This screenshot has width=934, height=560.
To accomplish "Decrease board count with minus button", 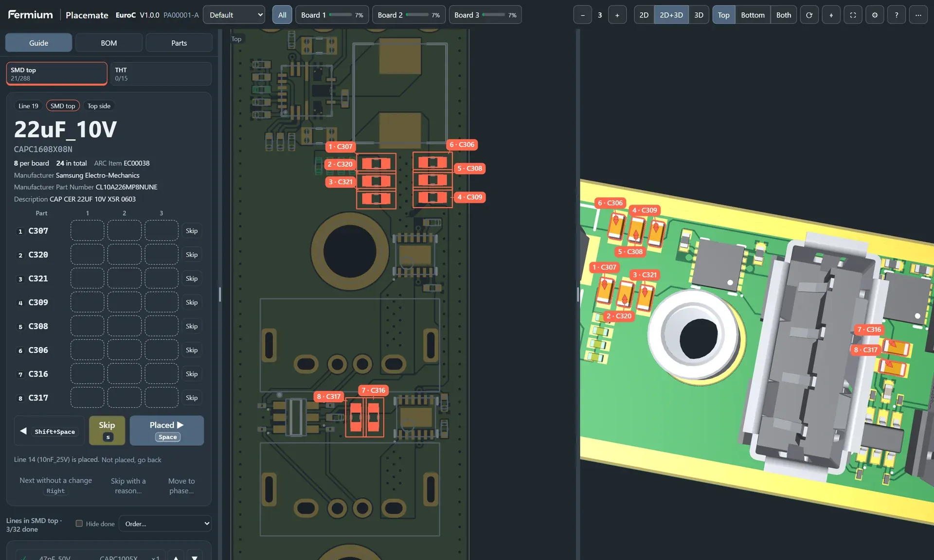I will pyautogui.click(x=583, y=15).
